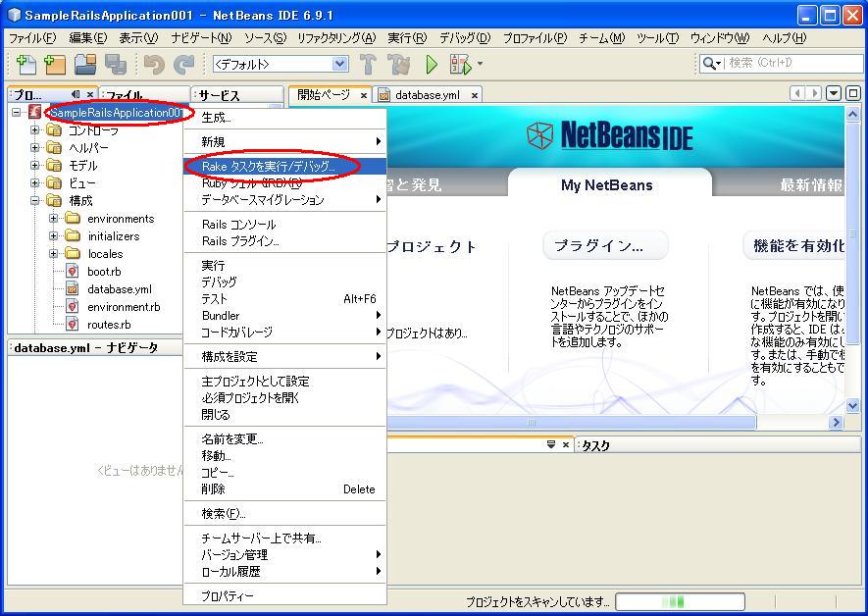Close the Projects panel tab

click(x=90, y=94)
